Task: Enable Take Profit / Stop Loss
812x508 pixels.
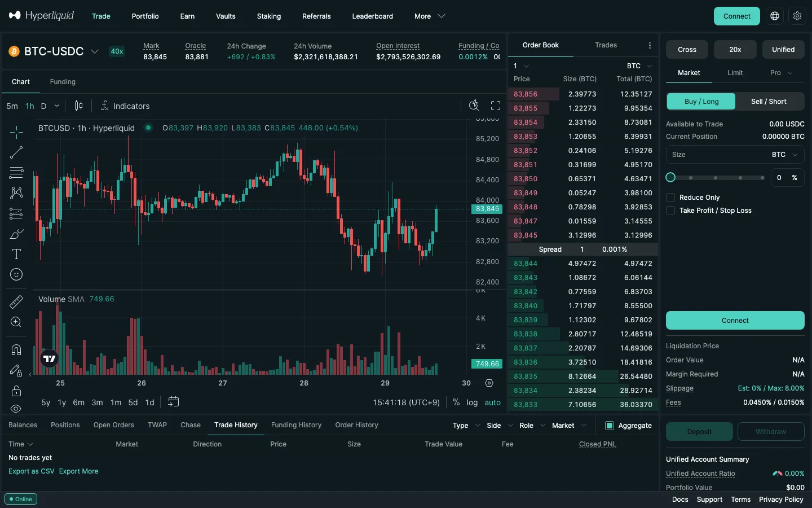Action: (670, 211)
